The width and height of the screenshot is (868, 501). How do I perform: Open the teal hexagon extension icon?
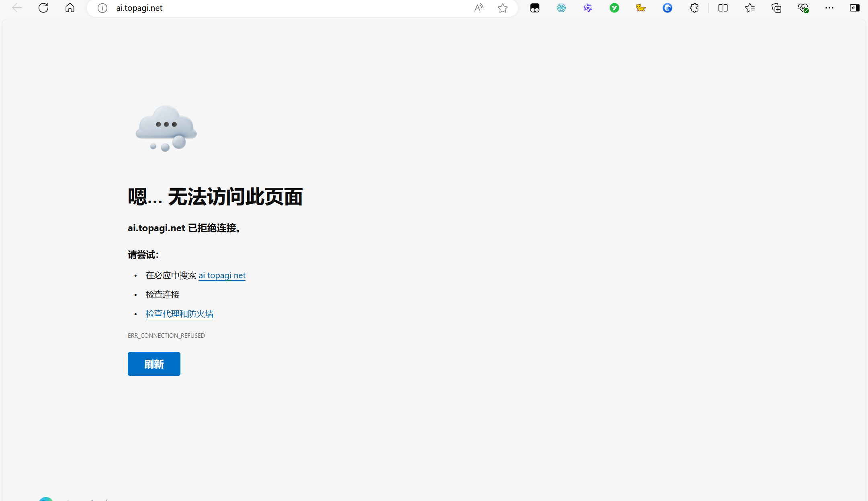point(561,8)
